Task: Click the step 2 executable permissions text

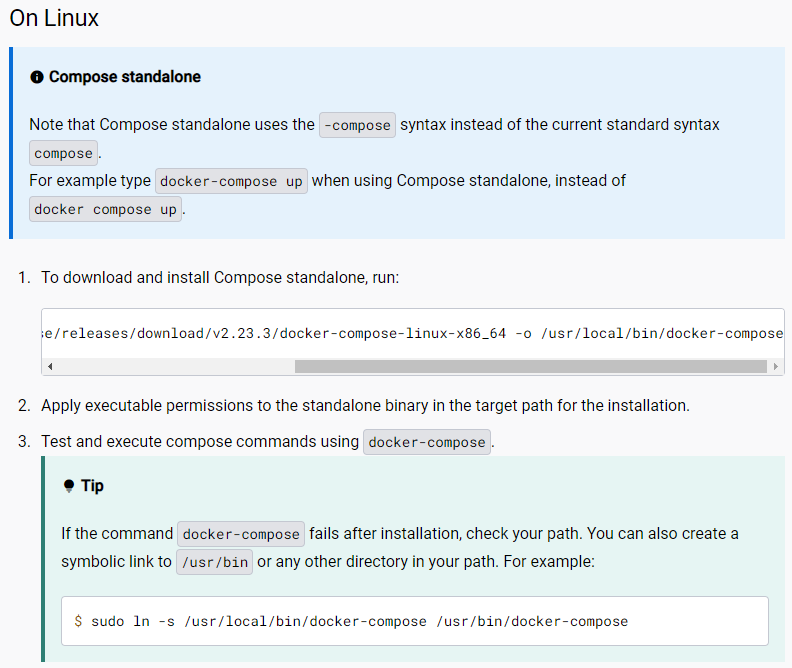Action: pyautogui.click(x=365, y=406)
